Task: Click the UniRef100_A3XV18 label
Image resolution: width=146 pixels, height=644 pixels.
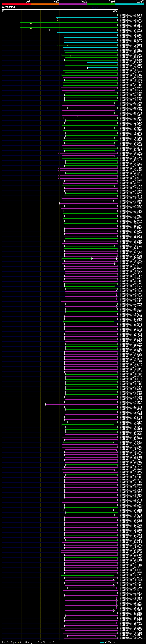Action: pyautogui.click(x=131, y=161)
